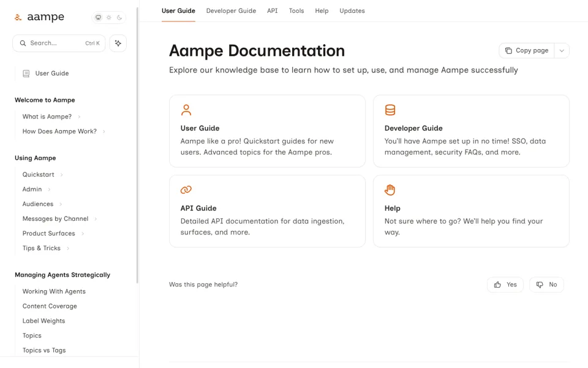
Task: Expand the Tips & Tricks chevron
Action: coord(68,248)
